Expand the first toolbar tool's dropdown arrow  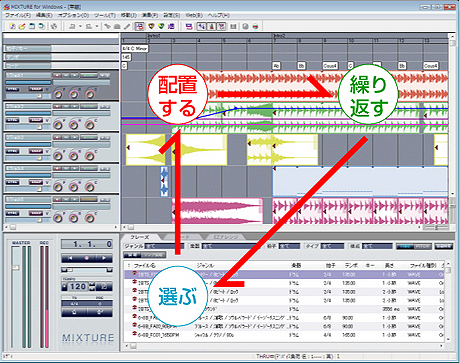[80, 26]
